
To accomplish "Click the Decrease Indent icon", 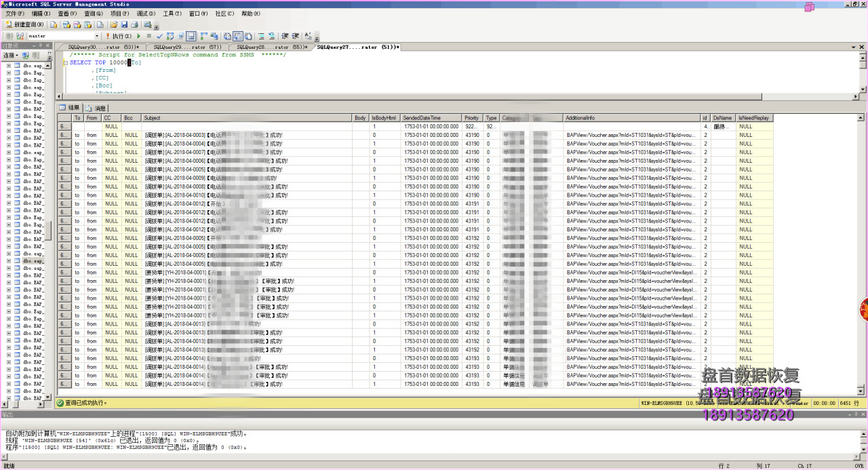I will (285, 36).
